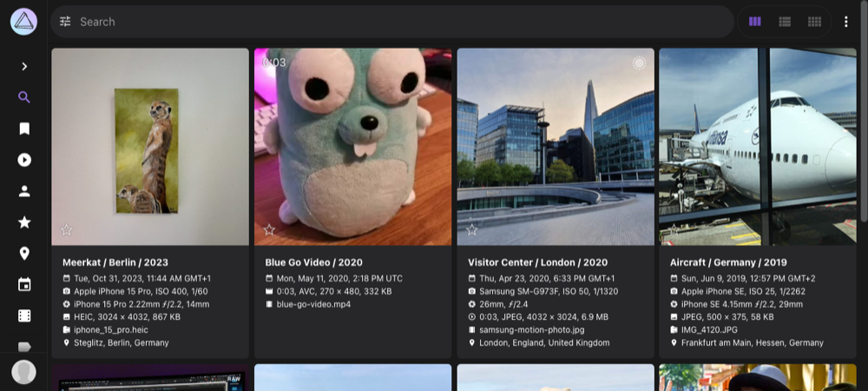868x391 pixels.
Task: Click date Mon, May 11, 2020, 2:18 PM UTC
Action: pyautogui.click(x=339, y=279)
